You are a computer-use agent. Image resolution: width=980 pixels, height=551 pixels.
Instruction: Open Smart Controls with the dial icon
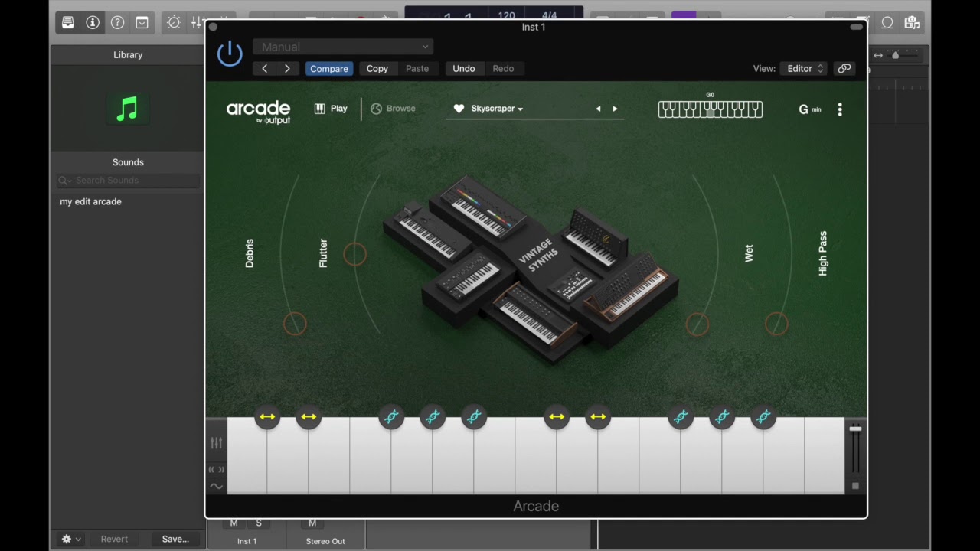pos(174,23)
